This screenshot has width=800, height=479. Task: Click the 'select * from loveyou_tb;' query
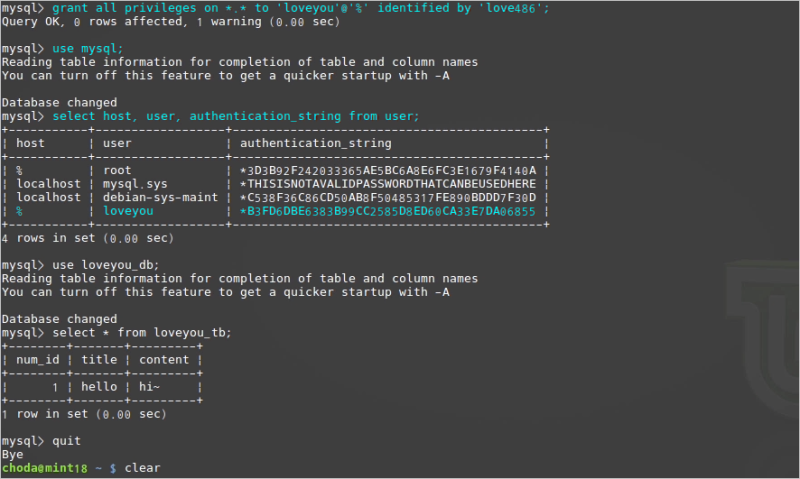click(142, 333)
